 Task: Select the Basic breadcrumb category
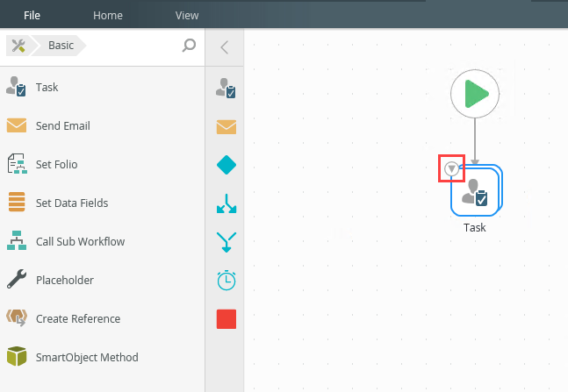pyautogui.click(x=61, y=46)
